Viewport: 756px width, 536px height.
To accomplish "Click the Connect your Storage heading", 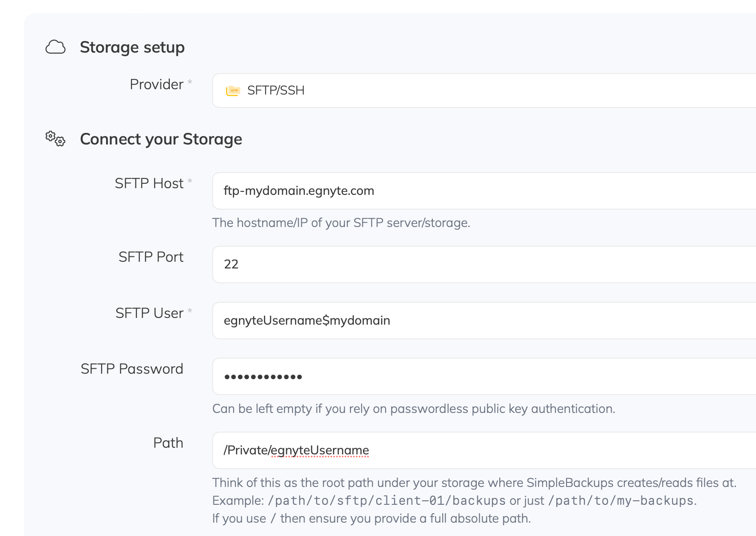I will [x=161, y=139].
